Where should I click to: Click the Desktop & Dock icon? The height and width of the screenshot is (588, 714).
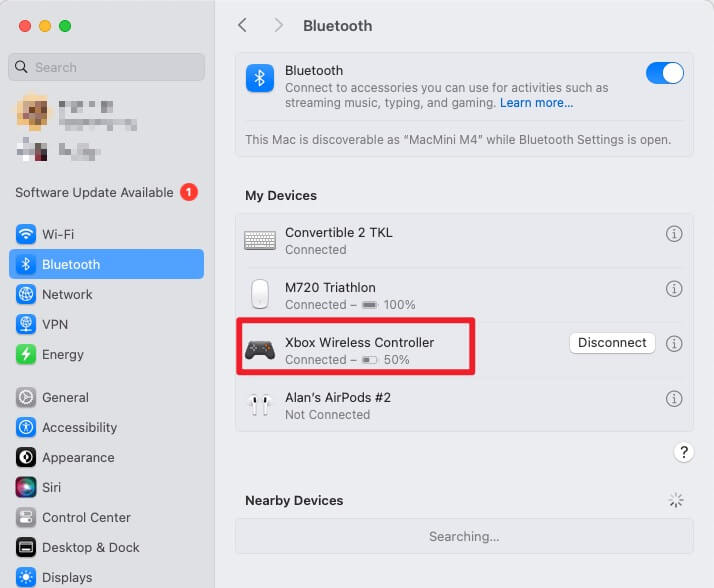tap(26, 547)
